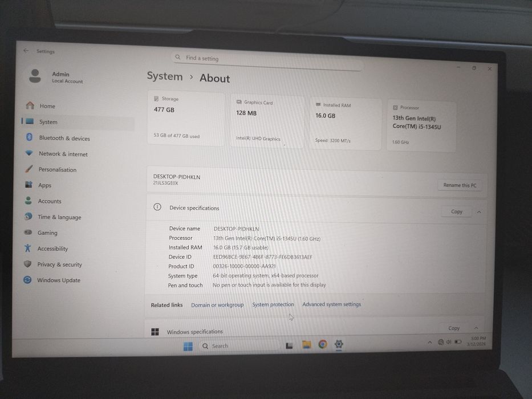The height and width of the screenshot is (399, 532).
Task: Click the Personalisation paintbrush icon
Action: tap(29, 169)
